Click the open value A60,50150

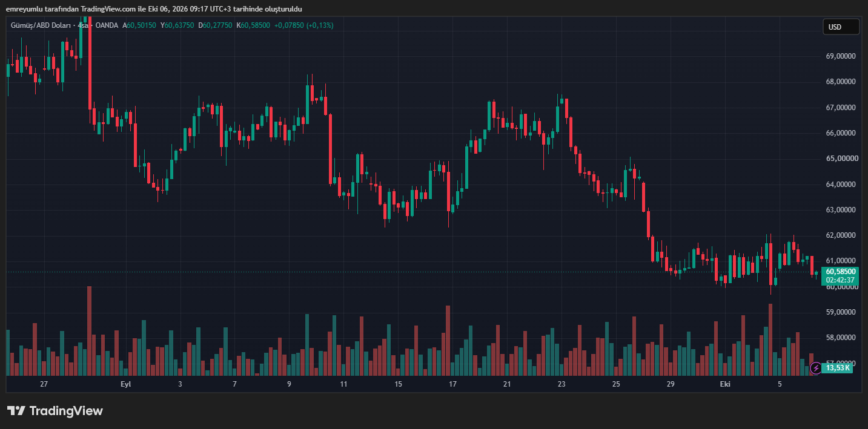point(139,25)
